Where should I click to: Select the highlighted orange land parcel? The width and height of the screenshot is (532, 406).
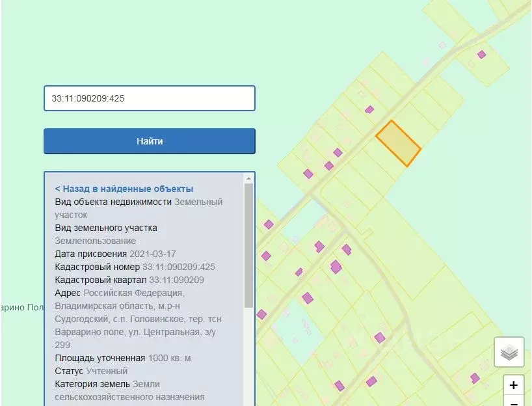click(398, 144)
